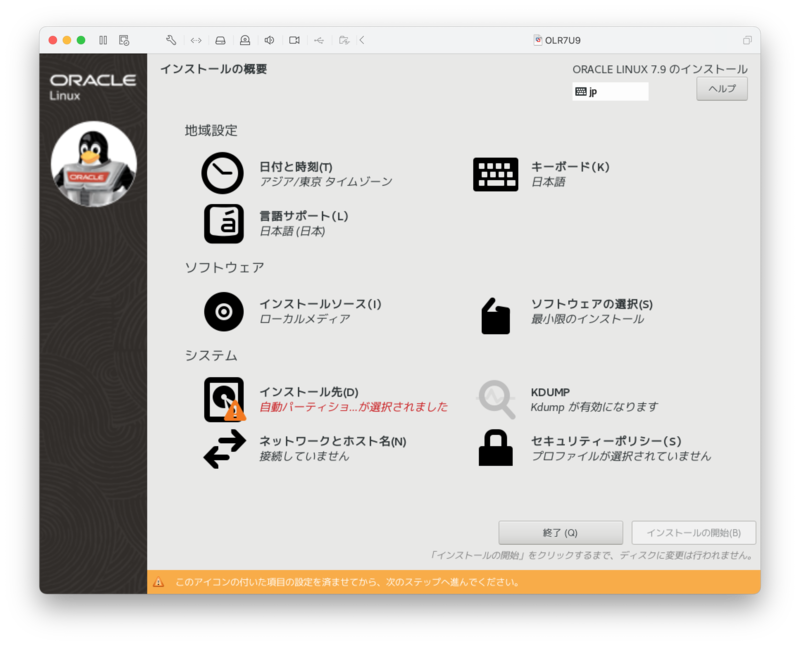This screenshot has width=800, height=646.
Task: Pause the VM from toolbar
Action: [103, 40]
